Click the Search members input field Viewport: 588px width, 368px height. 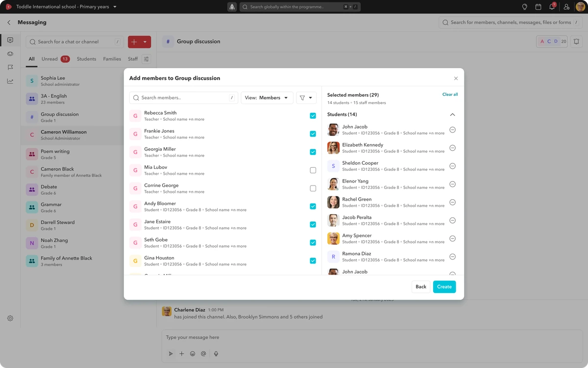click(x=184, y=98)
